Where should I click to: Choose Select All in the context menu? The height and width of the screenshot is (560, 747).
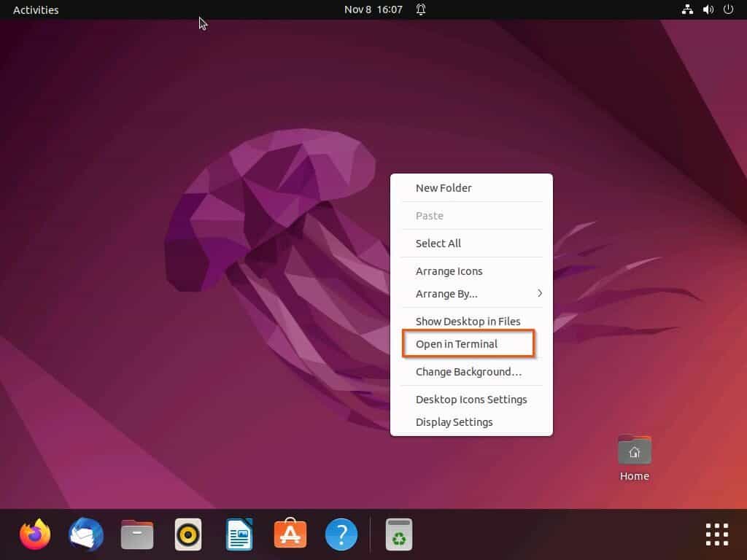(472, 244)
